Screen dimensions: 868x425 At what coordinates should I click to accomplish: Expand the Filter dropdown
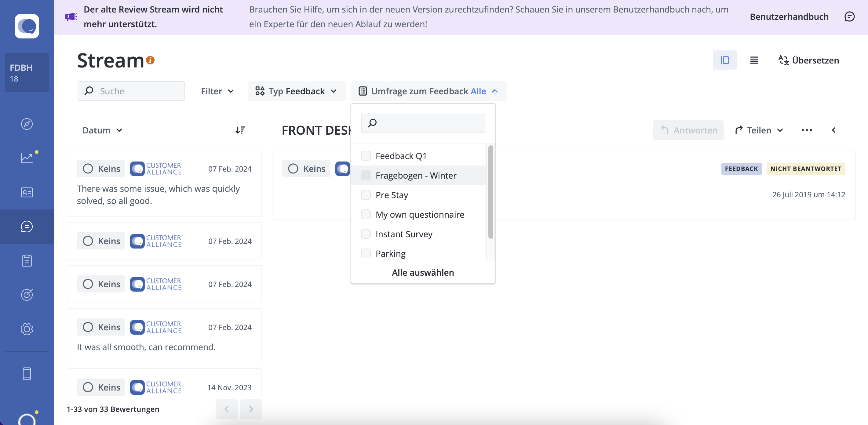(217, 91)
